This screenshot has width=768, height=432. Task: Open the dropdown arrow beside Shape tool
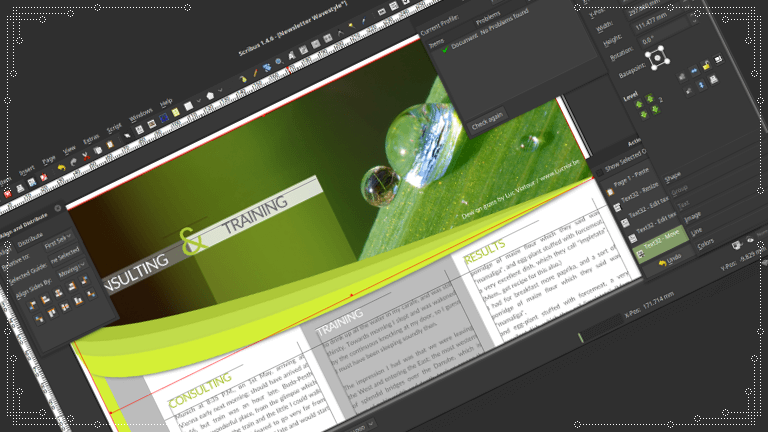199,101
